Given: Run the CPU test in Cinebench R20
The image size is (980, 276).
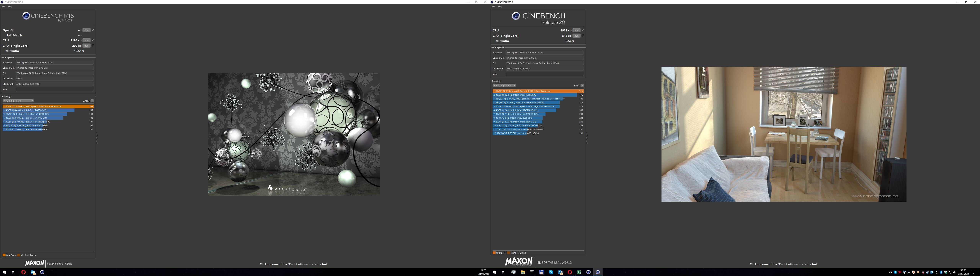Looking at the screenshot, I should tap(576, 30).
